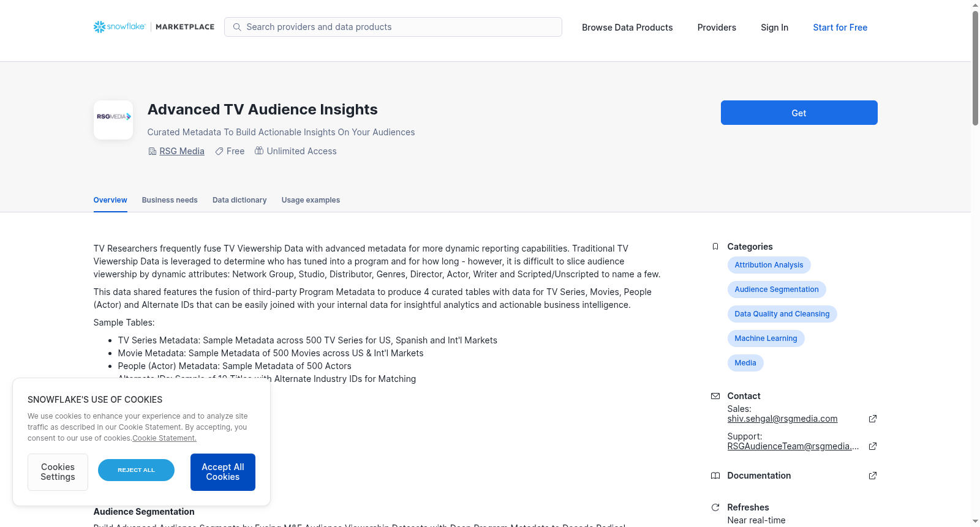The image size is (980, 527).
Task: Click the 'Curated Metadata To Build Actionable Insights' subtitle
Action: pyautogui.click(x=281, y=132)
